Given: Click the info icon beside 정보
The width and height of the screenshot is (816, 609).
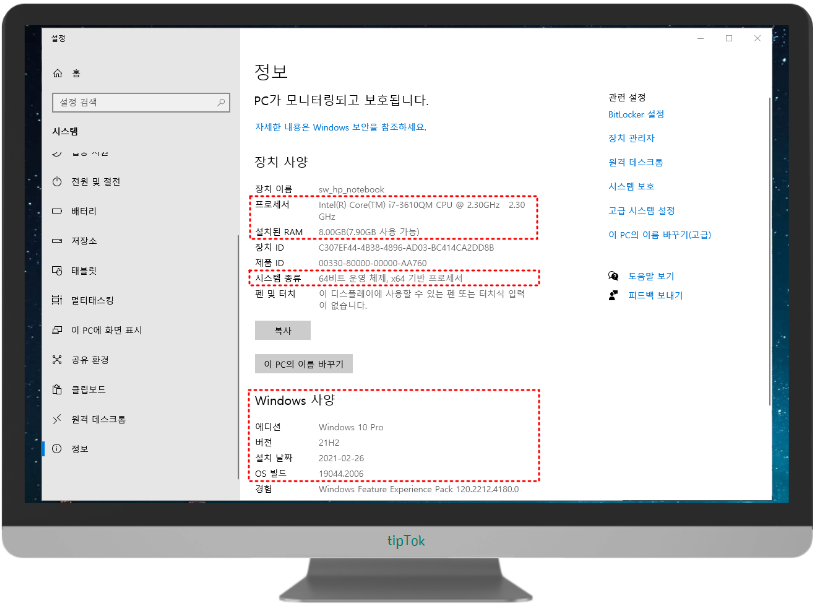Looking at the screenshot, I should tap(57, 449).
